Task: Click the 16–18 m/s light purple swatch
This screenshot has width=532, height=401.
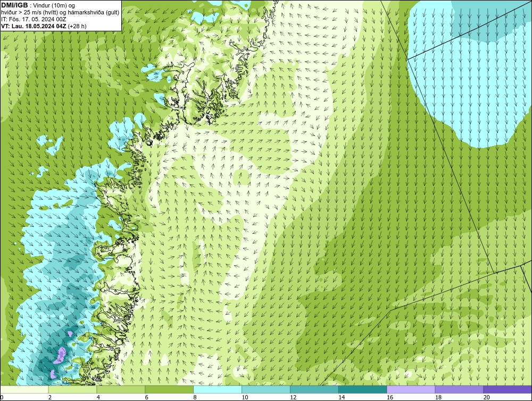Action: (x=411, y=389)
